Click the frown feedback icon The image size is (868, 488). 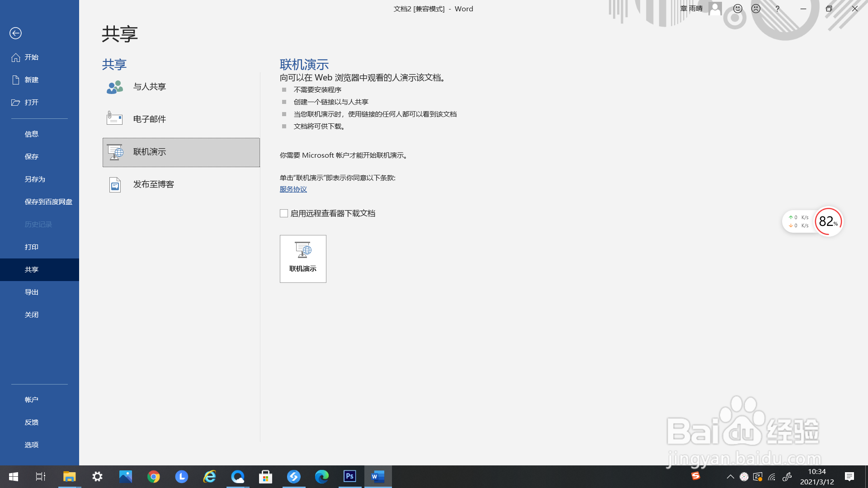click(x=756, y=9)
